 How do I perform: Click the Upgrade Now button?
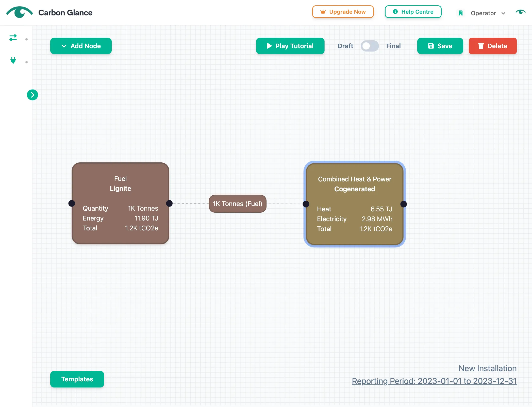343,12
